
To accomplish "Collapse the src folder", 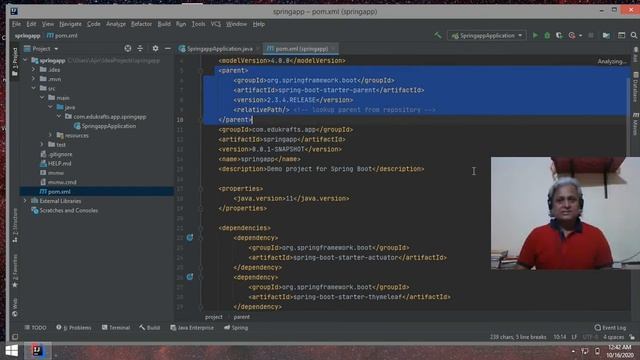I will coord(34,88).
